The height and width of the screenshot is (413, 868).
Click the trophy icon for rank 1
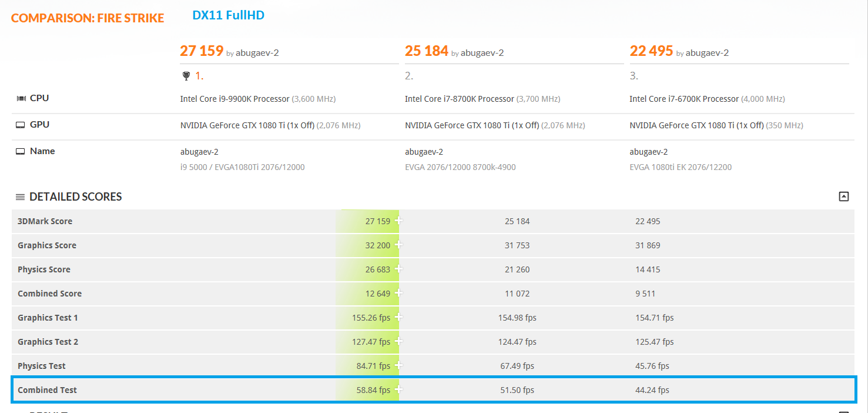(186, 76)
